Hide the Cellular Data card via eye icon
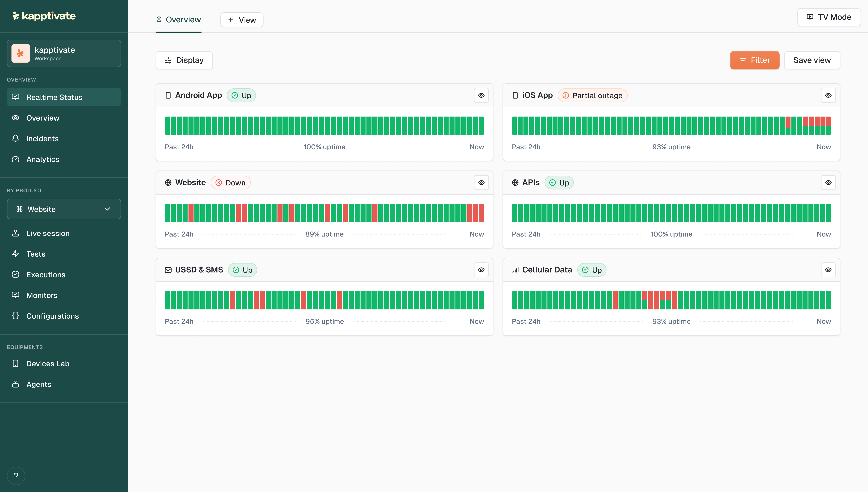 [x=828, y=270]
